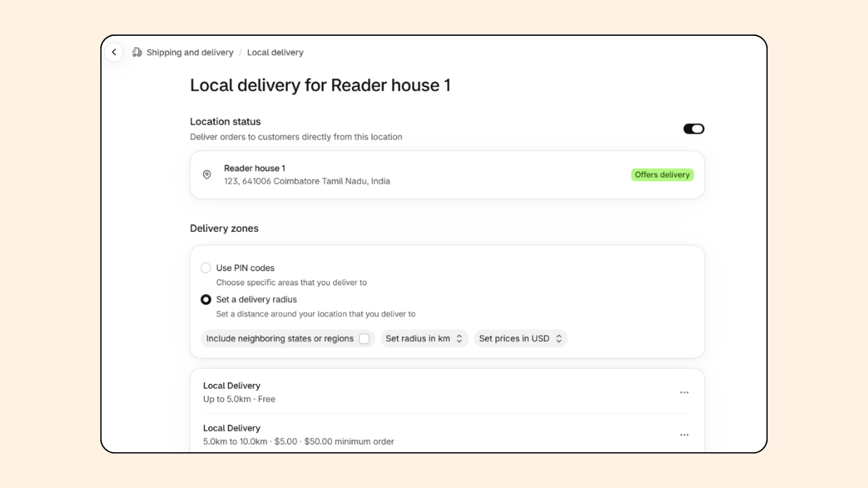Click the Reader house 1 location card name

pos(254,168)
